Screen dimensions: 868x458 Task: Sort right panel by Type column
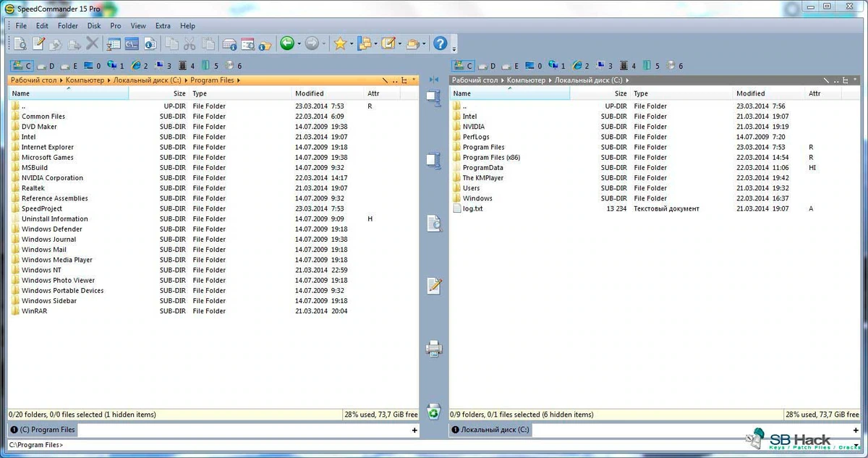tap(682, 93)
